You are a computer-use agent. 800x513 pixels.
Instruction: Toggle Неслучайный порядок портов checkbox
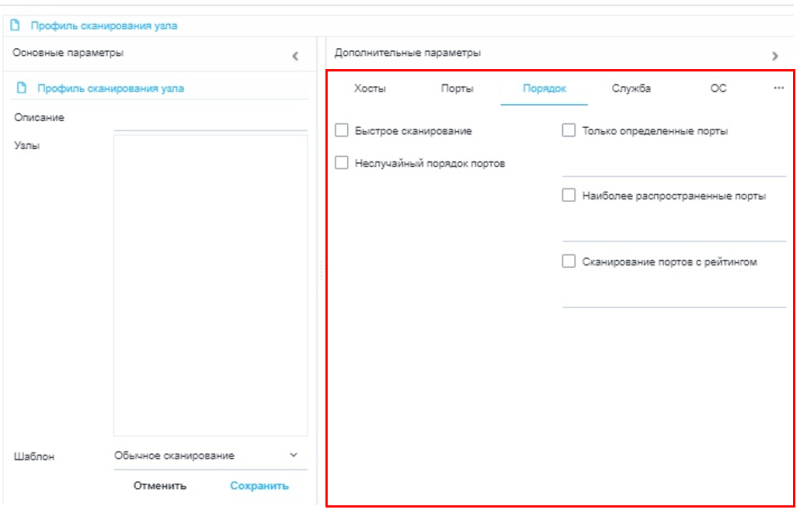coord(342,163)
